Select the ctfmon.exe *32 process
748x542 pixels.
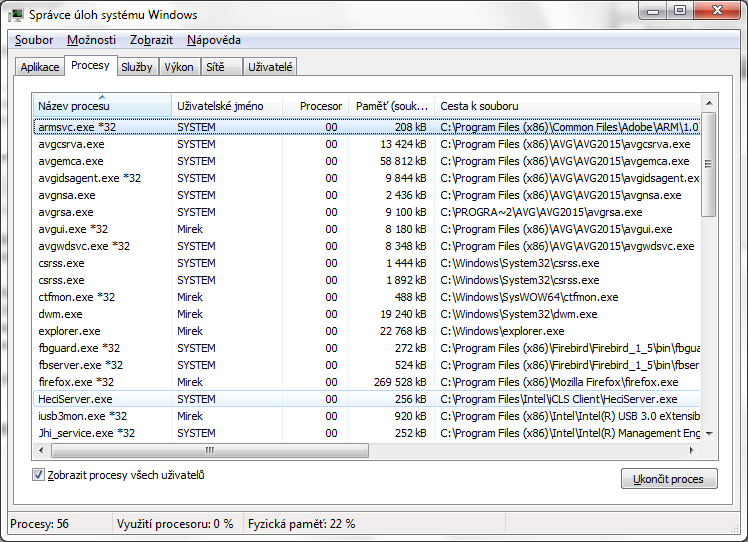tap(367, 297)
